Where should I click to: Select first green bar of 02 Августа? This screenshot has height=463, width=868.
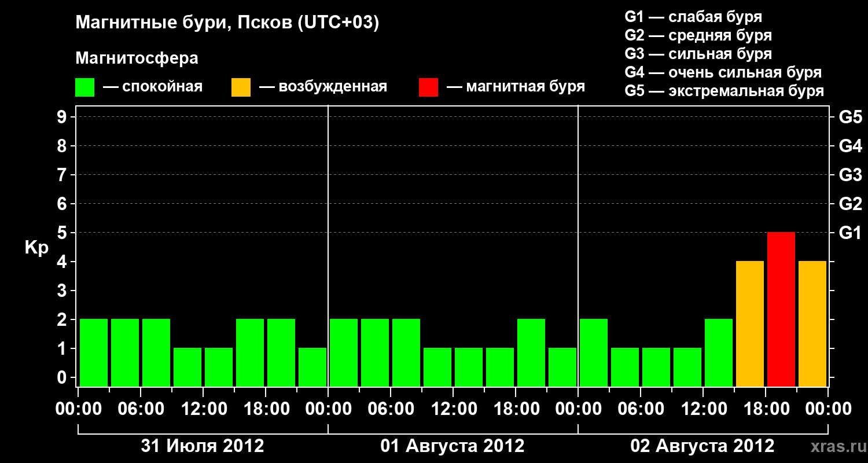click(x=594, y=353)
